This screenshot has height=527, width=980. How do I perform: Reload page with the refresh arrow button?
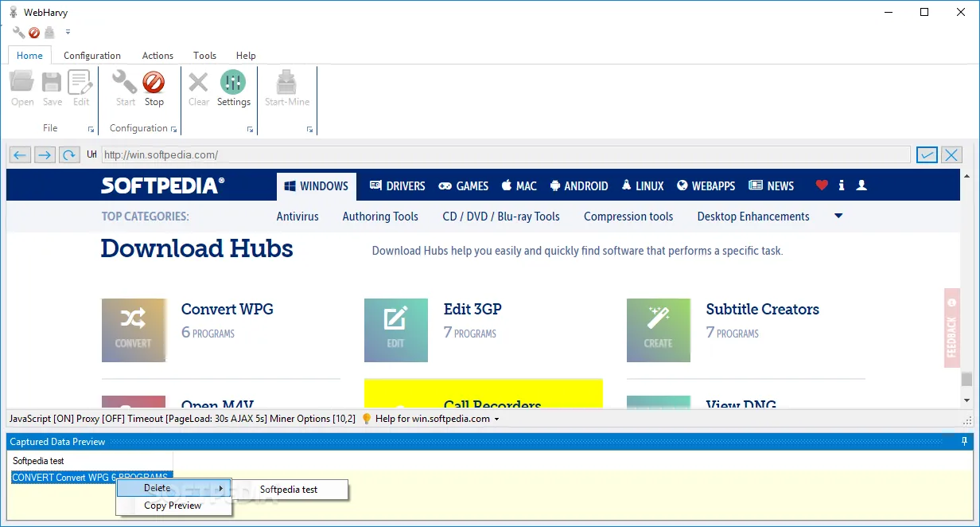click(x=69, y=154)
